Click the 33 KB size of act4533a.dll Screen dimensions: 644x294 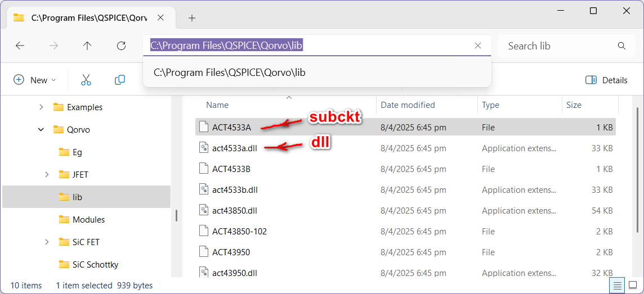tap(602, 148)
